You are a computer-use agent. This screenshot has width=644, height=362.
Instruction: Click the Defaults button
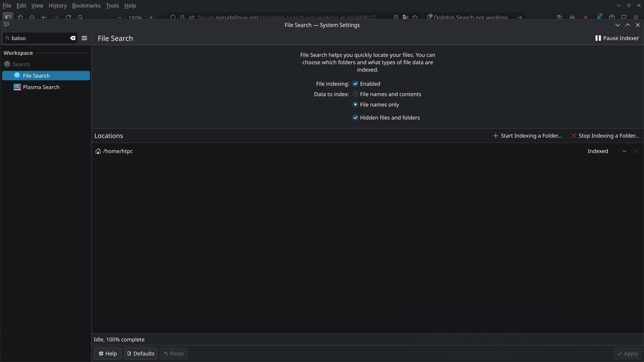[141, 354]
